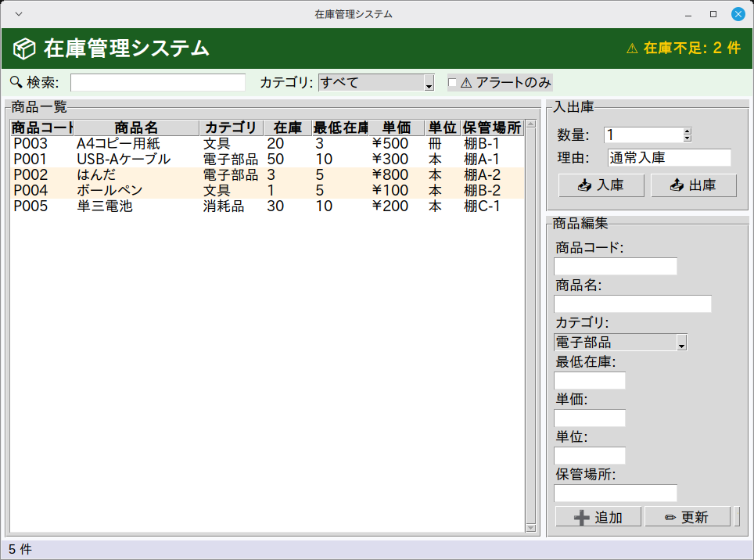Click the 商品コード edit field
The height and width of the screenshot is (560, 754).
616,266
